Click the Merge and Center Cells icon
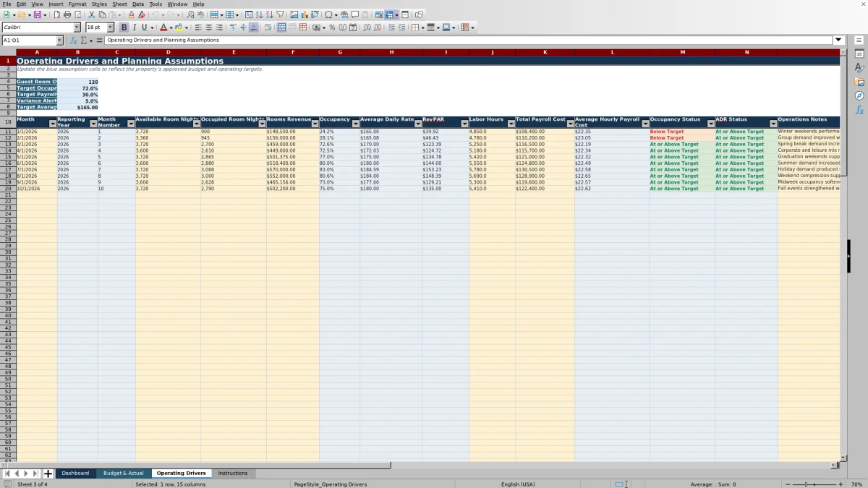The width and height of the screenshot is (868, 488). tap(282, 27)
